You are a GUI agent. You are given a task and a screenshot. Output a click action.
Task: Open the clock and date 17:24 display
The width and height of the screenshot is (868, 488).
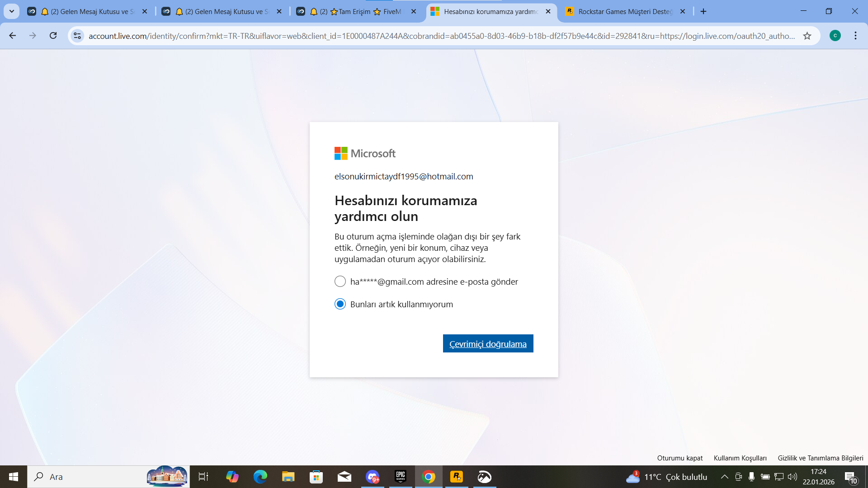pyautogui.click(x=818, y=477)
